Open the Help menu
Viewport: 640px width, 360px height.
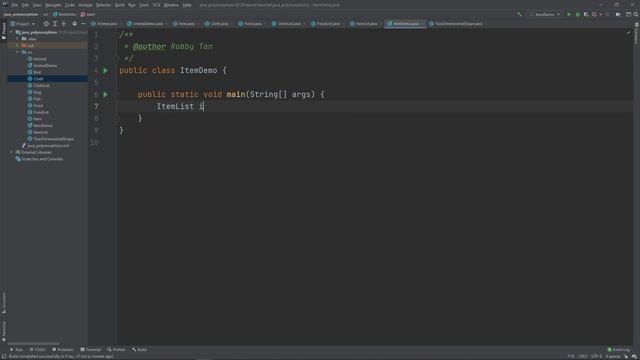tap(187, 5)
